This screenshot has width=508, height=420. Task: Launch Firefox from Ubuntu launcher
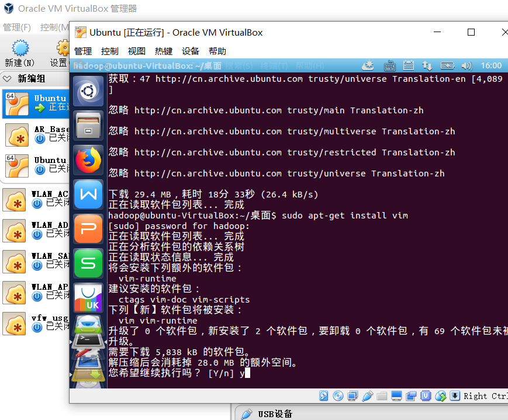pyautogui.click(x=88, y=160)
